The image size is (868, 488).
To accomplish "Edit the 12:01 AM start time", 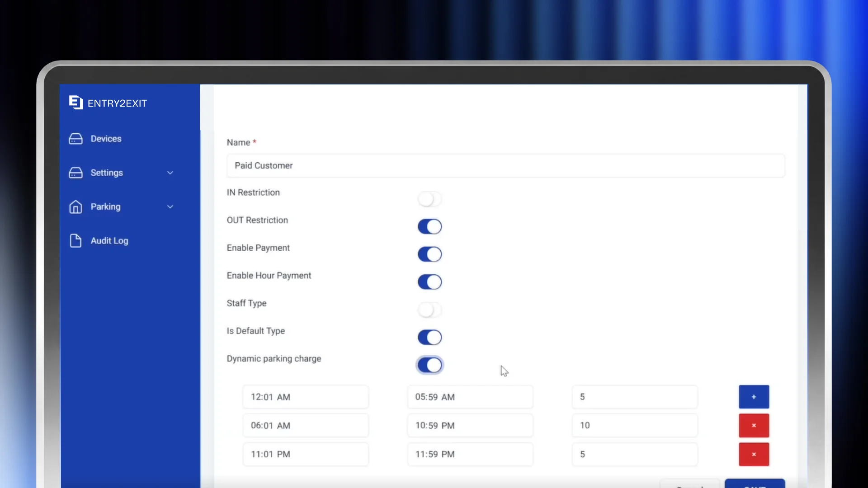I will (306, 397).
